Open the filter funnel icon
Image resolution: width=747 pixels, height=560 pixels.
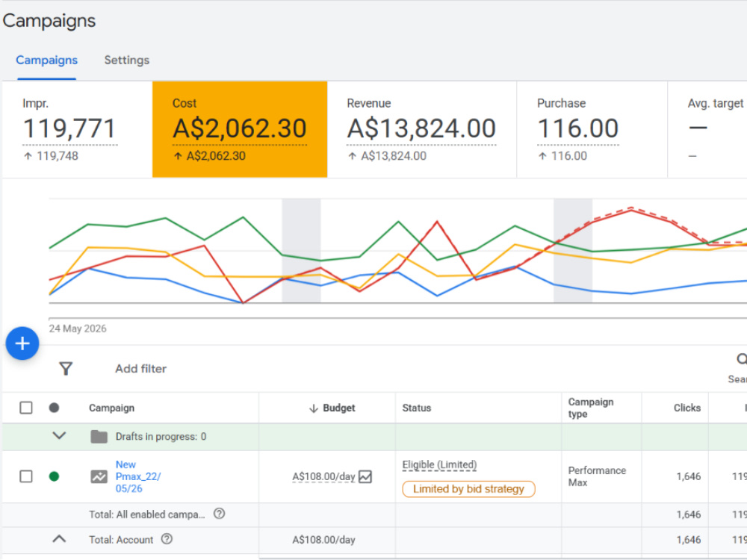point(66,369)
